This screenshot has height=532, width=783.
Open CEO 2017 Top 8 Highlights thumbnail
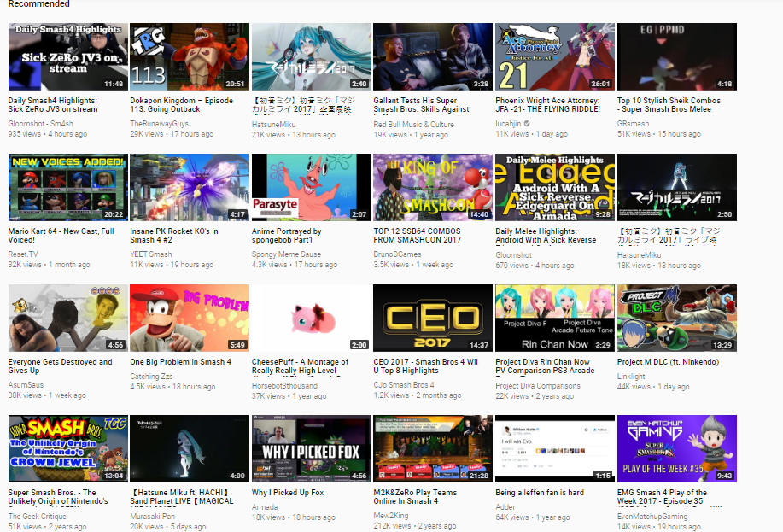433,319
